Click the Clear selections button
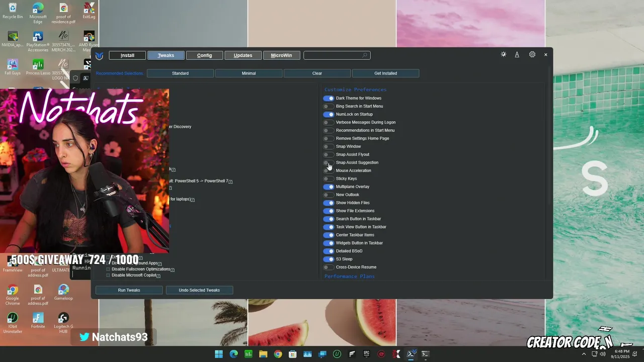 (x=317, y=73)
